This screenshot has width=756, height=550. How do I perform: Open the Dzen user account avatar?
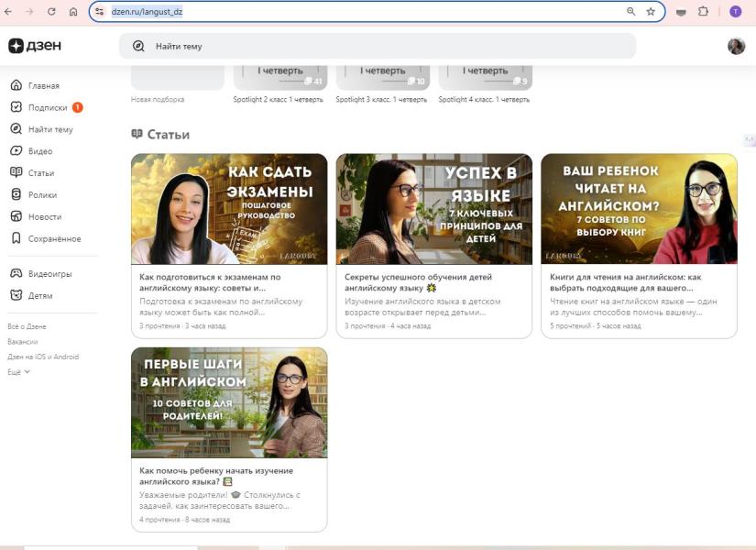(x=736, y=46)
